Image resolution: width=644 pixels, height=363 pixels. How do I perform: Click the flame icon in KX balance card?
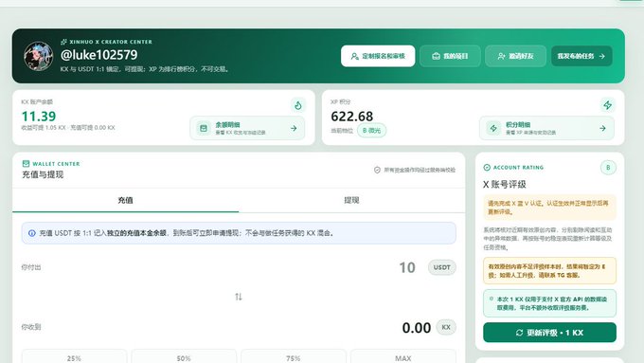pos(298,105)
